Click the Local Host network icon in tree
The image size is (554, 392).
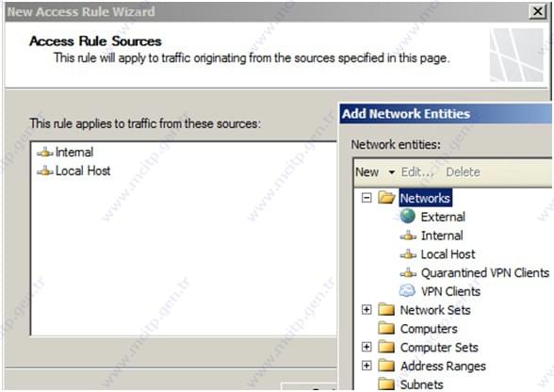pyautogui.click(x=408, y=253)
